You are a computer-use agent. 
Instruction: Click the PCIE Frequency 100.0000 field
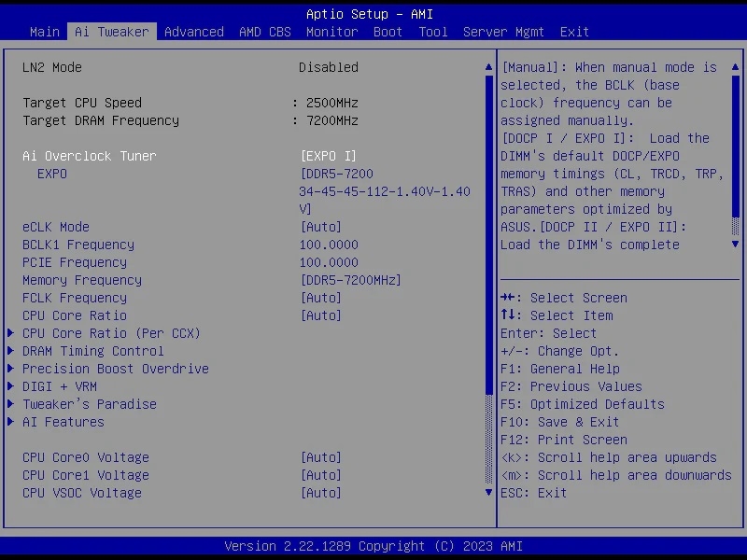point(328,262)
